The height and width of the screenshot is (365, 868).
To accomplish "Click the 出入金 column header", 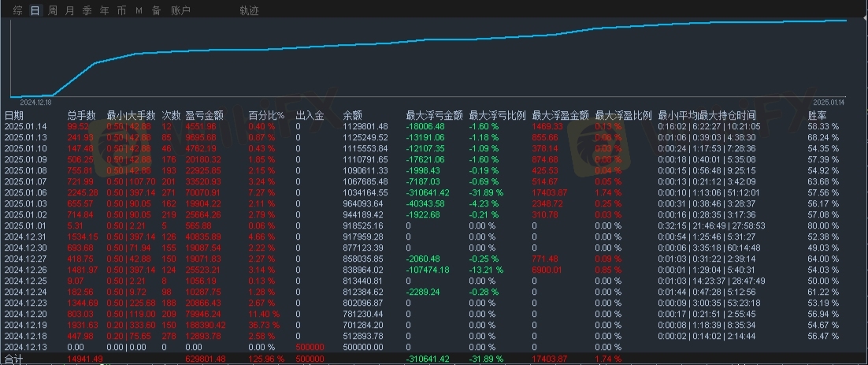I will 310,116.
